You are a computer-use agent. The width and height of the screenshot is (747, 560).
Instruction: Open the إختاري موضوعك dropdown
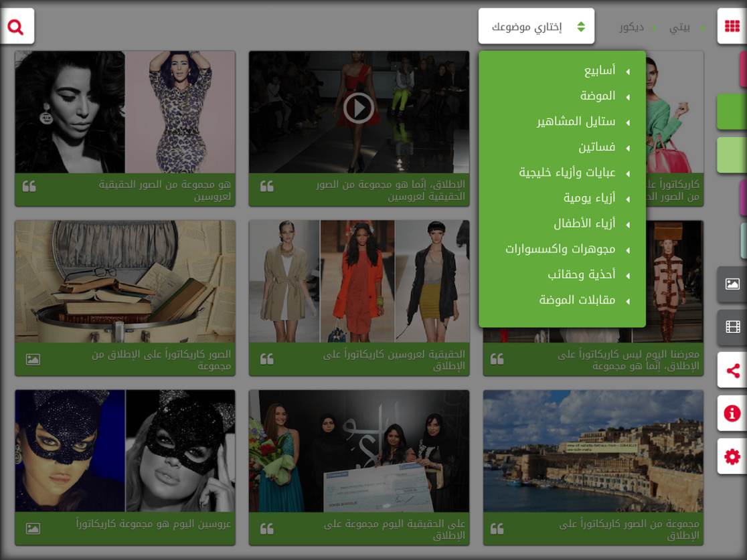(x=536, y=27)
